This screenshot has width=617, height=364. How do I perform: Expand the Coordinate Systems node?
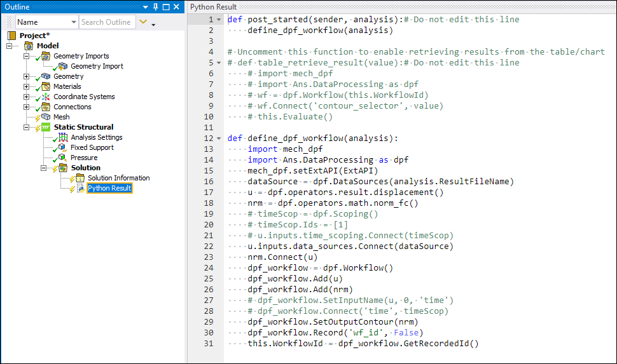(x=26, y=97)
